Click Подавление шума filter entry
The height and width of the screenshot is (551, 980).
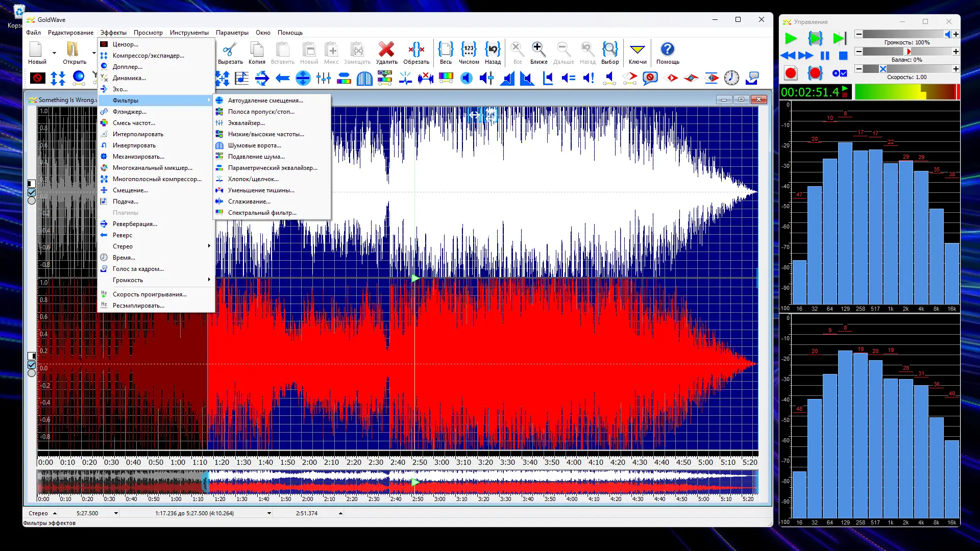coord(256,157)
